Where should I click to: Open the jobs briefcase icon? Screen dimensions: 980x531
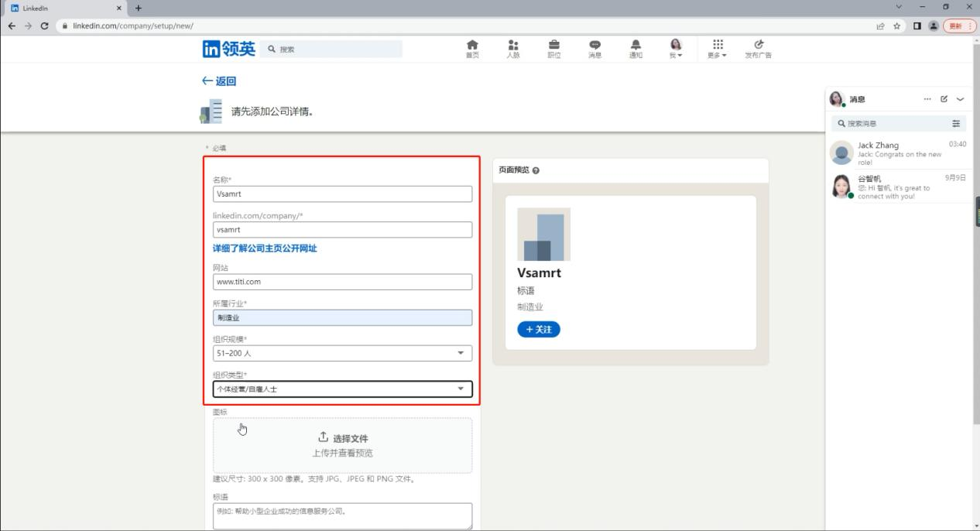pyautogui.click(x=554, y=48)
